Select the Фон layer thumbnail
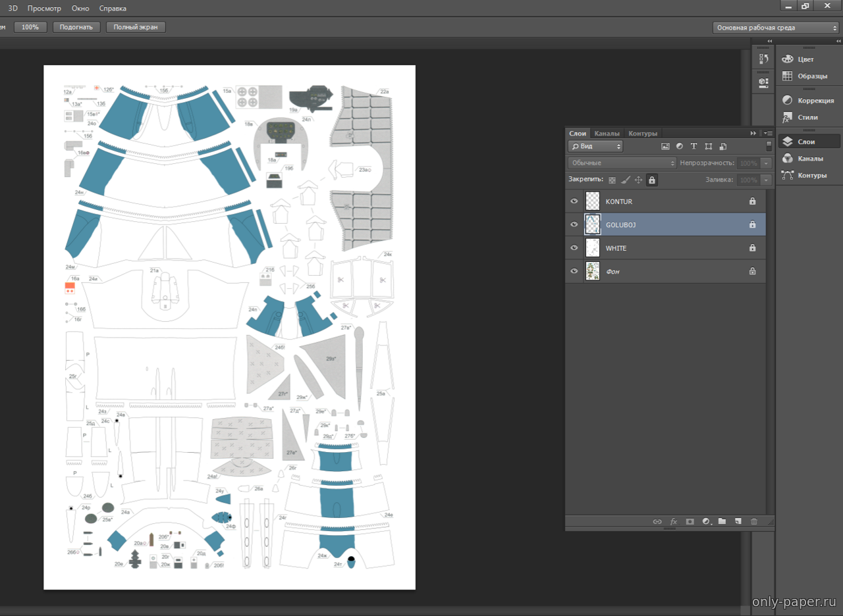Image resolution: width=843 pixels, height=616 pixels. pyautogui.click(x=593, y=271)
